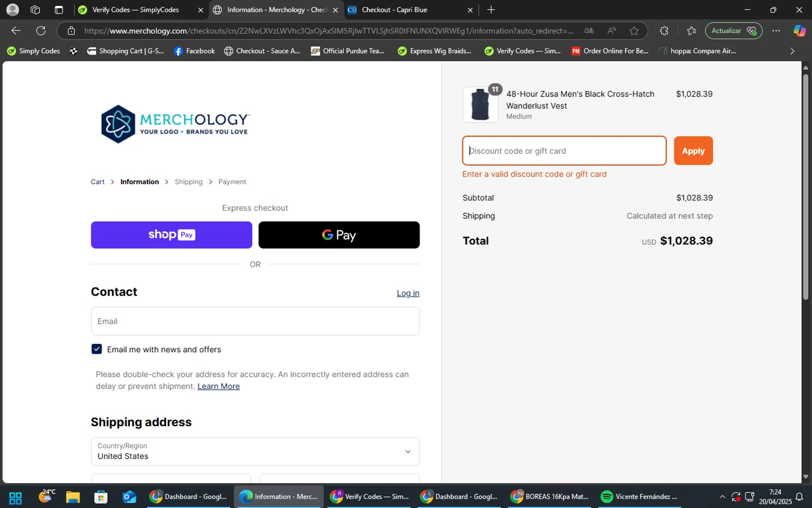The width and height of the screenshot is (812, 508).
Task: Show hidden system tray icons
Action: pos(722,497)
